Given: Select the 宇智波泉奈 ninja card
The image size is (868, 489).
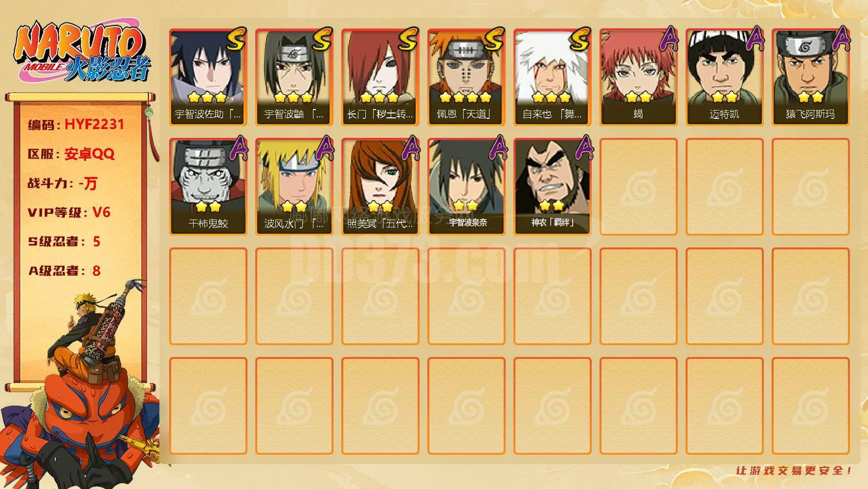Looking at the screenshot, I should pyautogui.click(x=466, y=187).
